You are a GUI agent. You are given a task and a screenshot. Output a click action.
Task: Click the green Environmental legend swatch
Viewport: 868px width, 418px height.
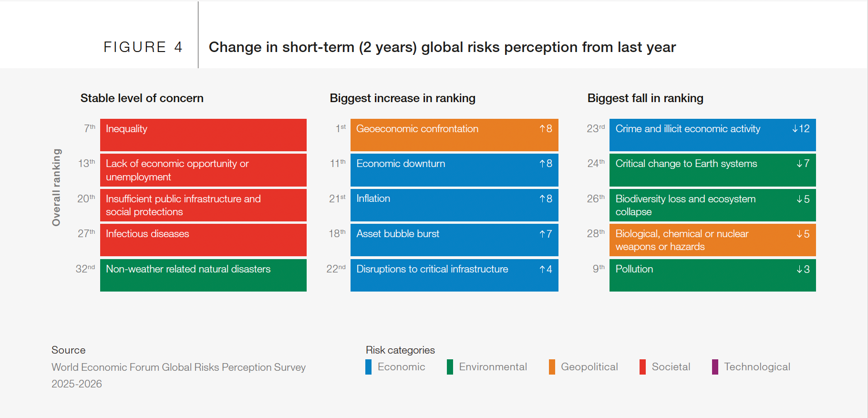[450, 367]
